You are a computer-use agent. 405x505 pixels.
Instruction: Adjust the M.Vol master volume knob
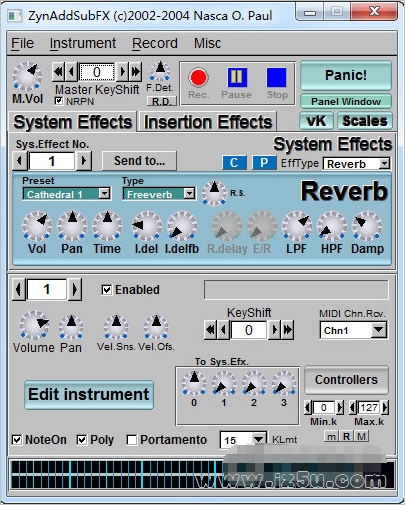pos(27,76)
